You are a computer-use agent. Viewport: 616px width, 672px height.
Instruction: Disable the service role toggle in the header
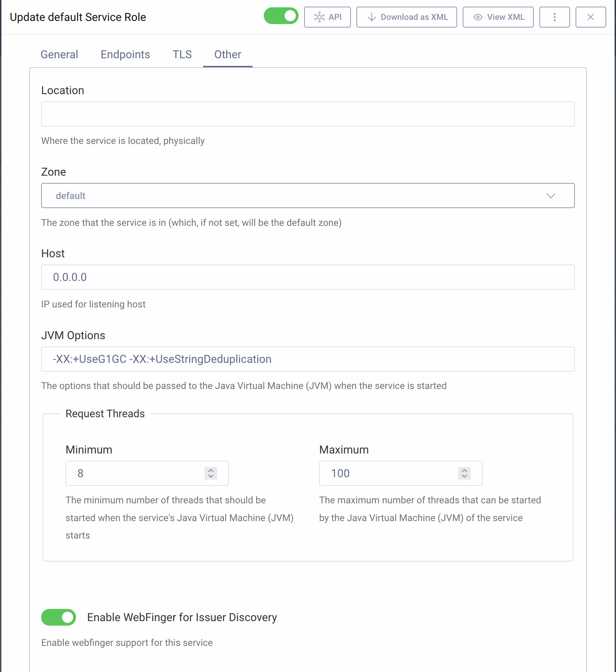click(x=281, y=16)
